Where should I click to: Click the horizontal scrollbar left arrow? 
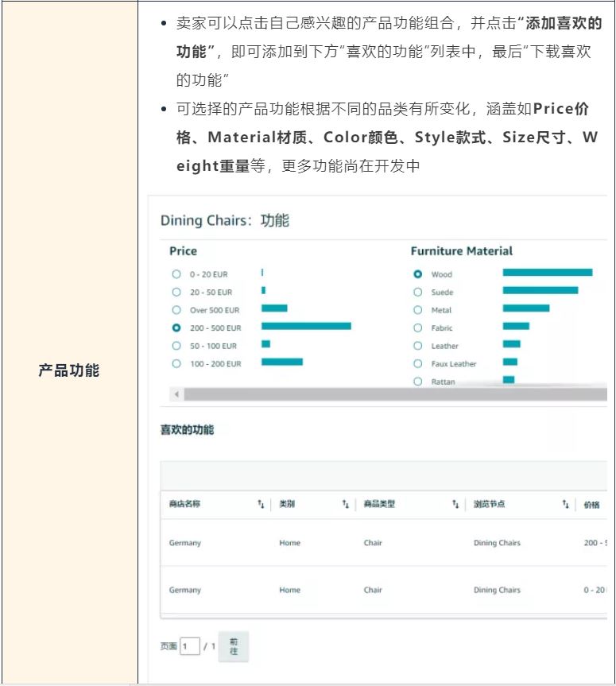click(x=176, y=394)
